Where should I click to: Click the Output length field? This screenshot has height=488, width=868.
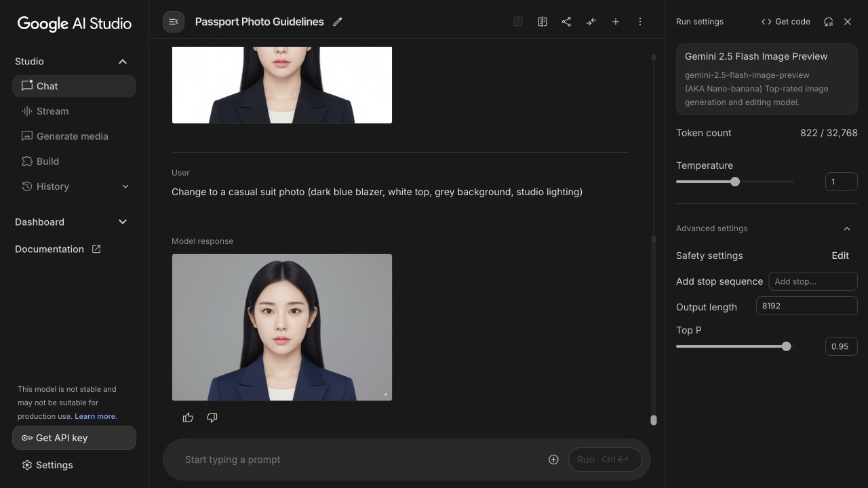point(807,306)
